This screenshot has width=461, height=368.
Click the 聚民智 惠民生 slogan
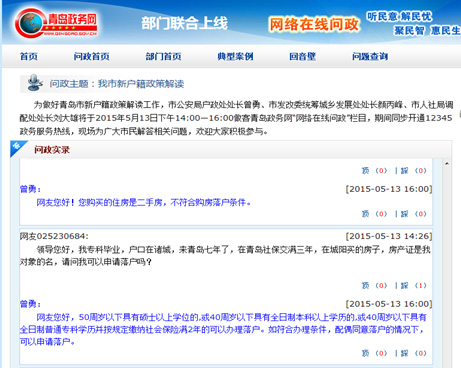[x=427, y=30]
